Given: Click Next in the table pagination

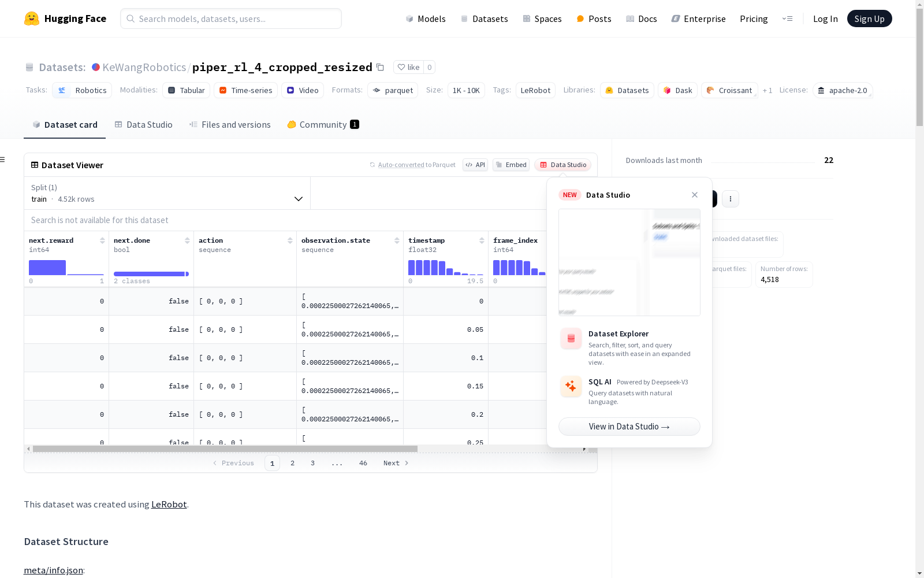Looking at the screenshot, I should [x=396, y=463].
